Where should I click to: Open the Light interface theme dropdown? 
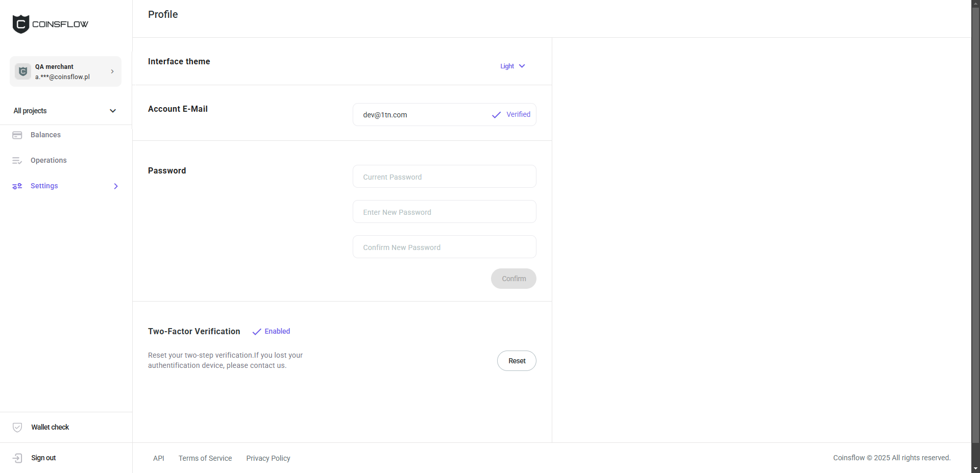(512, 66)
